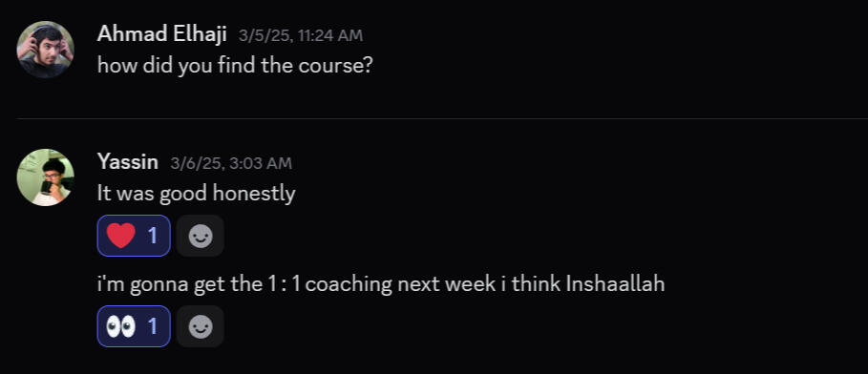Screen dimensions: 868x374
Task: Select the message "It was good honestly"
Action: 196,194
